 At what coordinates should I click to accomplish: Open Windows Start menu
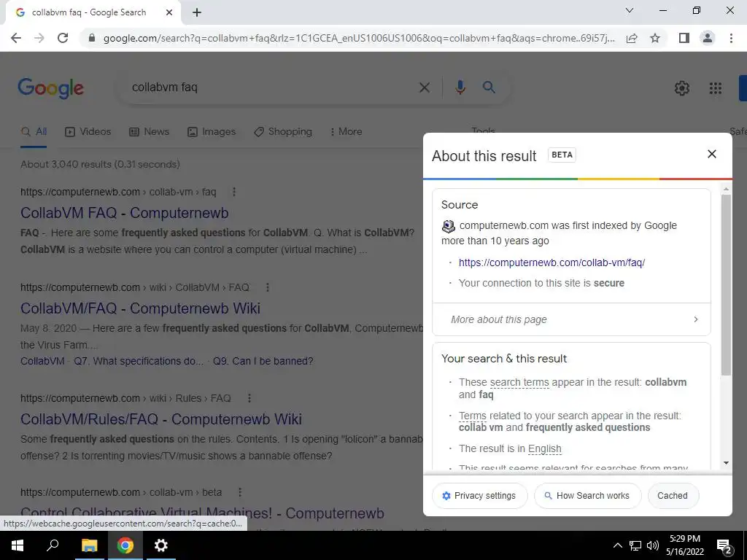tap(18, 545)
